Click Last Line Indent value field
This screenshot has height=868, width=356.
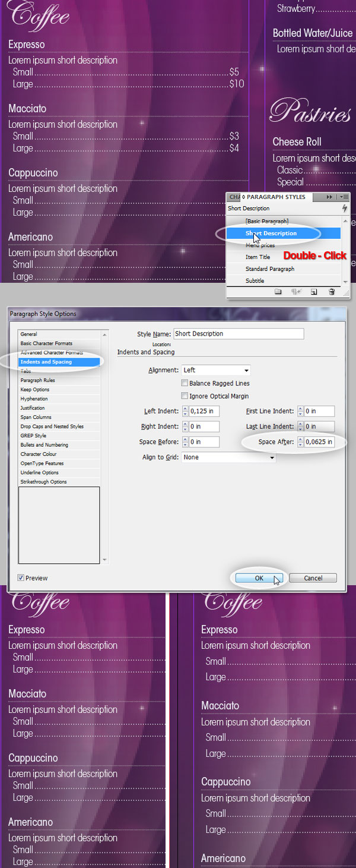click(x=319, y=427)
